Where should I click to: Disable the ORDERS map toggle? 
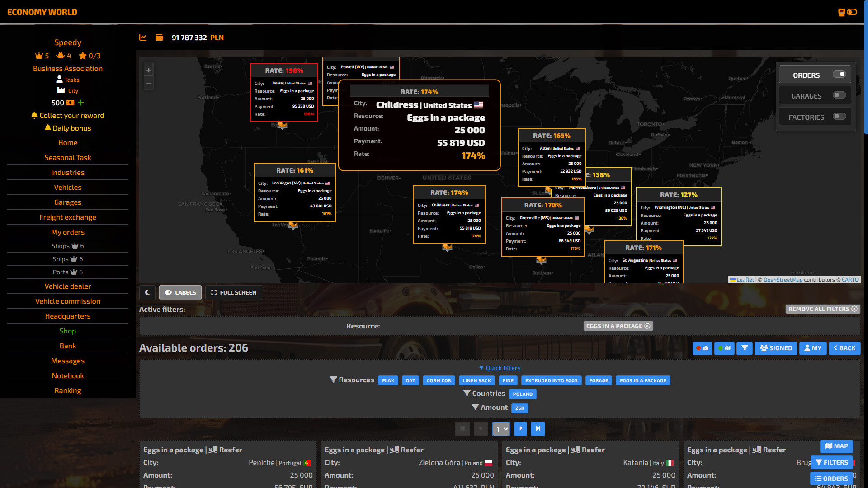click(840, 75)
